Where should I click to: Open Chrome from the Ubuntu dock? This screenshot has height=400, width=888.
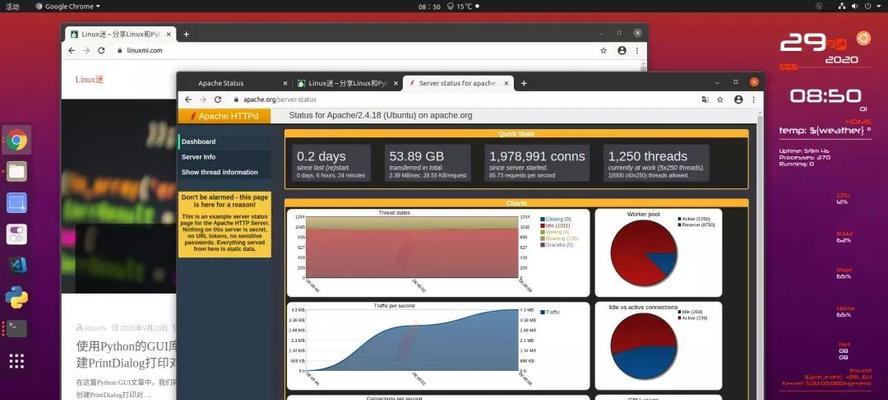[16, 139]
